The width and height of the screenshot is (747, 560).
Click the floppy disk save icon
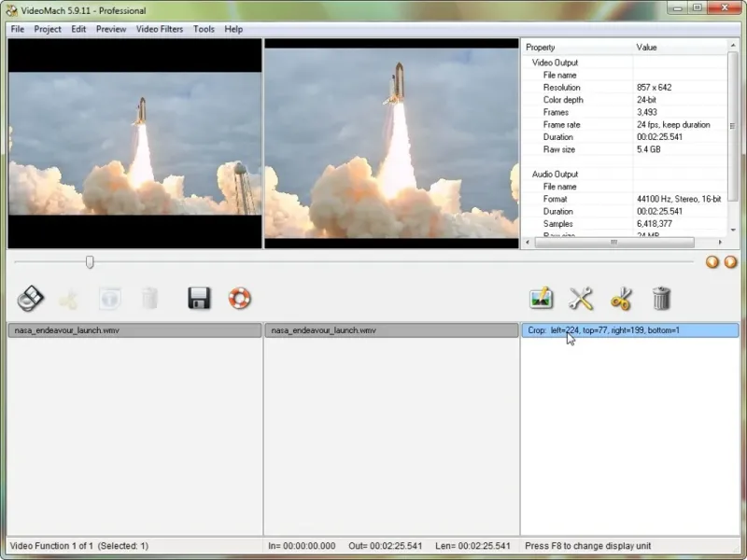click(199, 299)
